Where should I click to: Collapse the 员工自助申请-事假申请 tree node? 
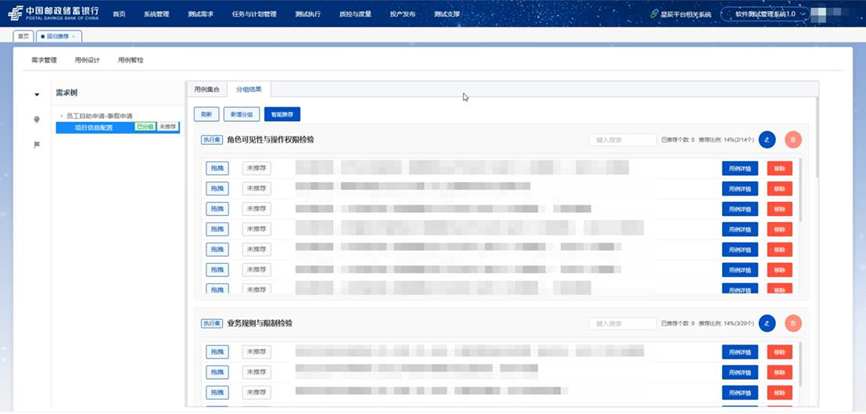[x=60, y=116]
